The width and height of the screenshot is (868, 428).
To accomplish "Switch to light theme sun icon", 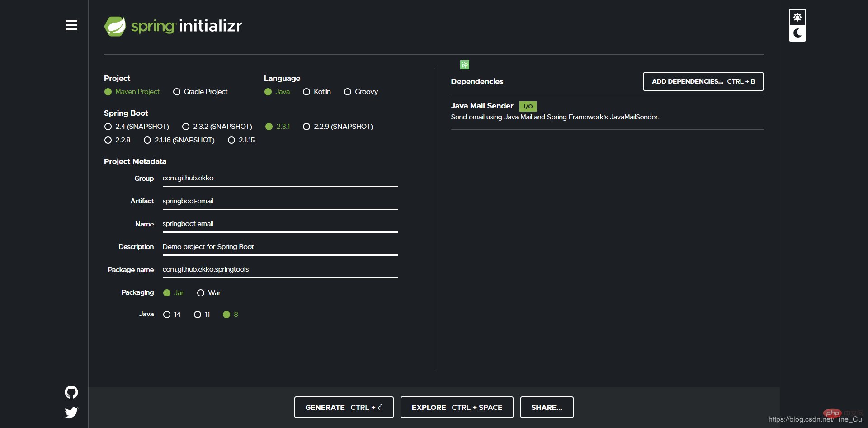I will tap(797, 17).
